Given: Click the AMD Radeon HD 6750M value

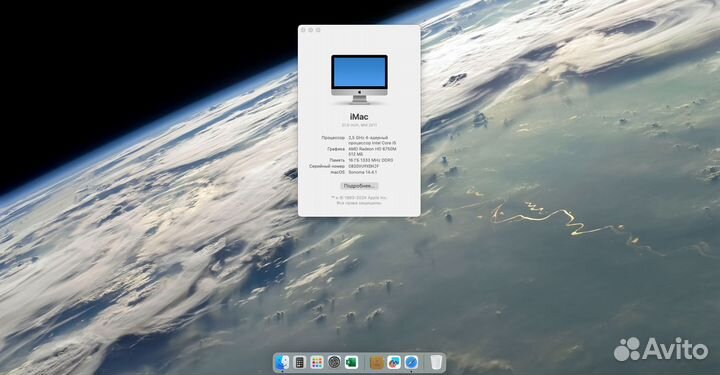Looking at the screenshot, I should (x=372, y=152).
